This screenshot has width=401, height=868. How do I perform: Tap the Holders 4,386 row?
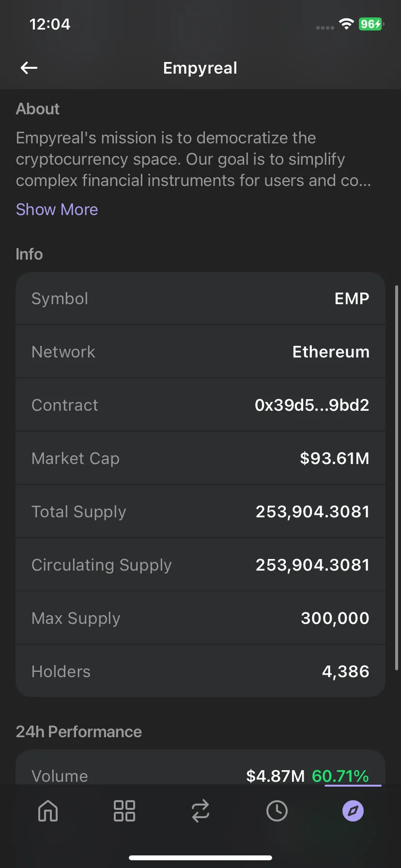point(200,671)
